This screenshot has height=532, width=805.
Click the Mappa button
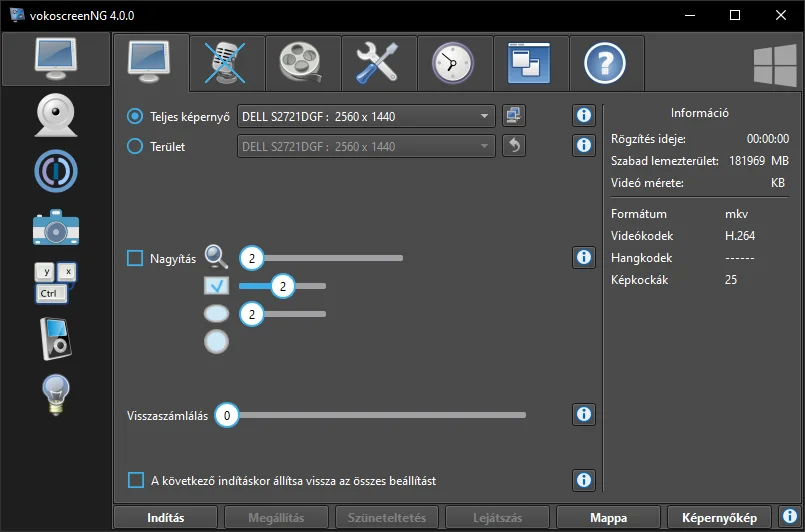pyautogui.click(x=608, y=518)
